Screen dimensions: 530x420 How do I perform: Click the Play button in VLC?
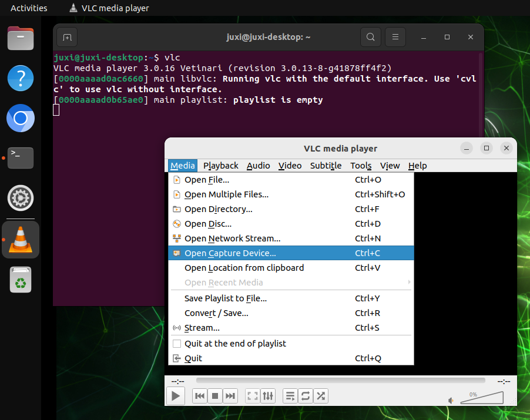(176, 396)
